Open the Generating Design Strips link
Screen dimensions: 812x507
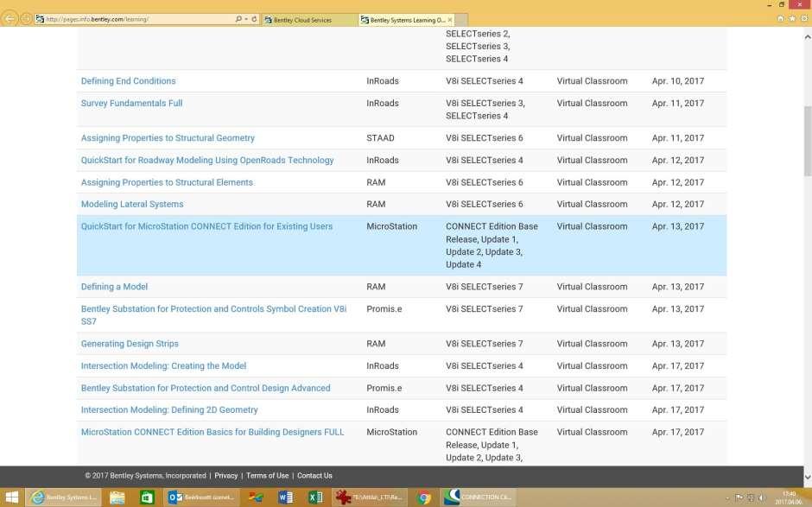click(130, 344)
